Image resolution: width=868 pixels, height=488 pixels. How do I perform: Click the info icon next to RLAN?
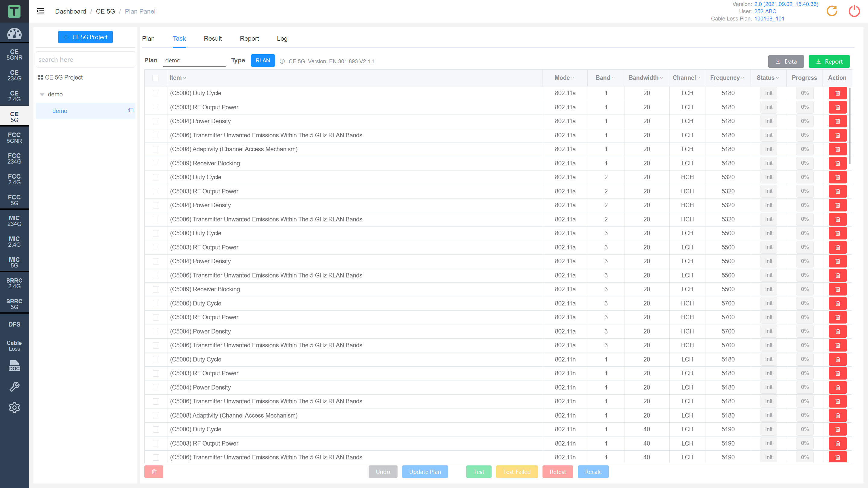(282, 61)
